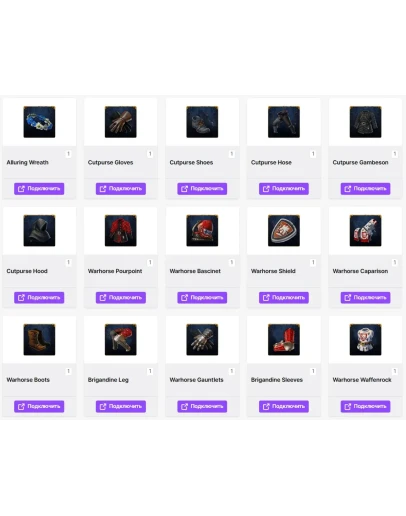Click the Warhorse Gauntlets item name
Viewport: 406px width, 516px height.
click(197, 380)
